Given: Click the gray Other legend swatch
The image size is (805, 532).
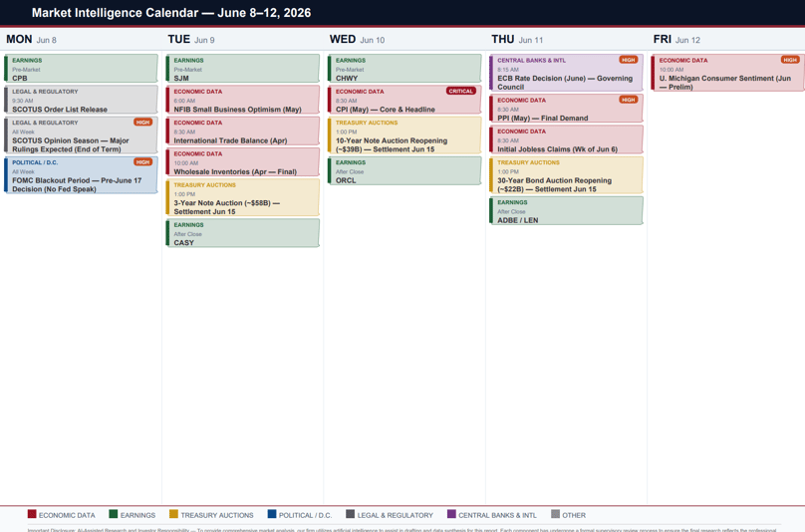Looking at the screenshot, I should (556, 514).
